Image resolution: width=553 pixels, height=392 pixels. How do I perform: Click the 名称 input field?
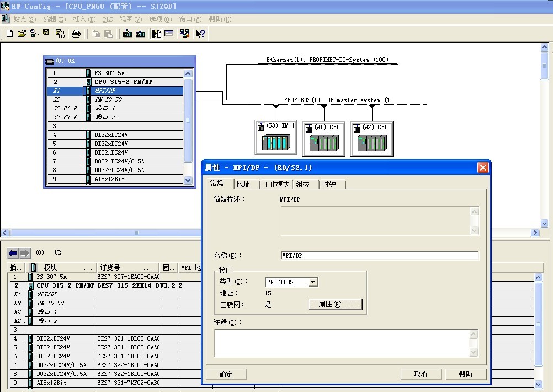pos(380,256)
